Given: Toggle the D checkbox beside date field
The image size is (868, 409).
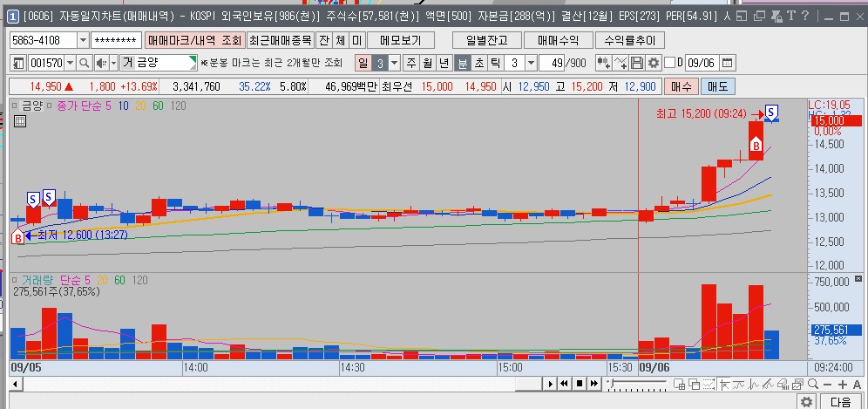Looking at the screenshot, I should pyautogui.click(x=669, y=63).
